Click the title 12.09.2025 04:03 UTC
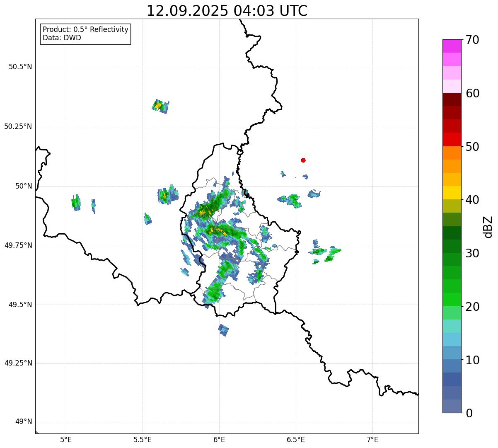Image resolution: width=498 pixels, height=448 pixels. click(x=227, y=11)
